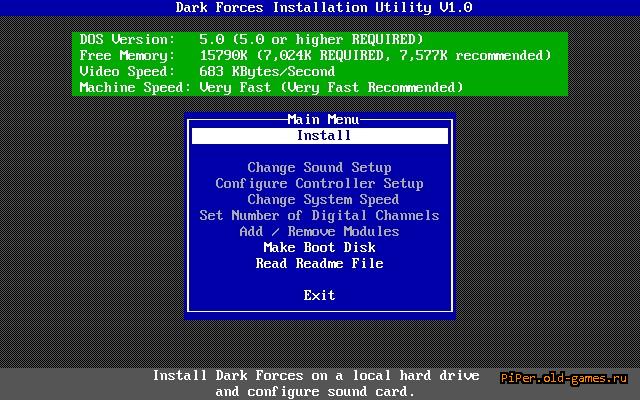The image size is (640, 400).
Task: Click the Machine Speed label
Action: click(132, 88)
